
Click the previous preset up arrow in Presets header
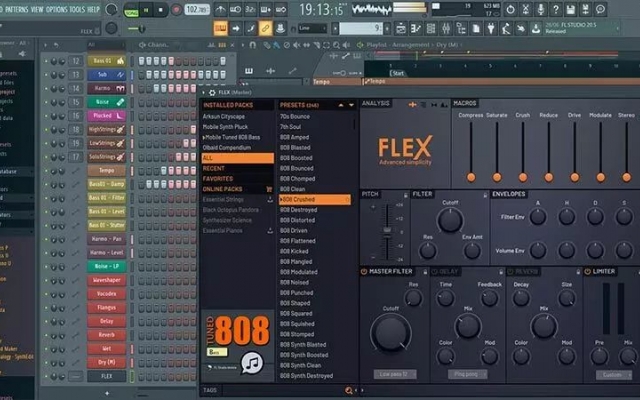[x=341, y=105]
